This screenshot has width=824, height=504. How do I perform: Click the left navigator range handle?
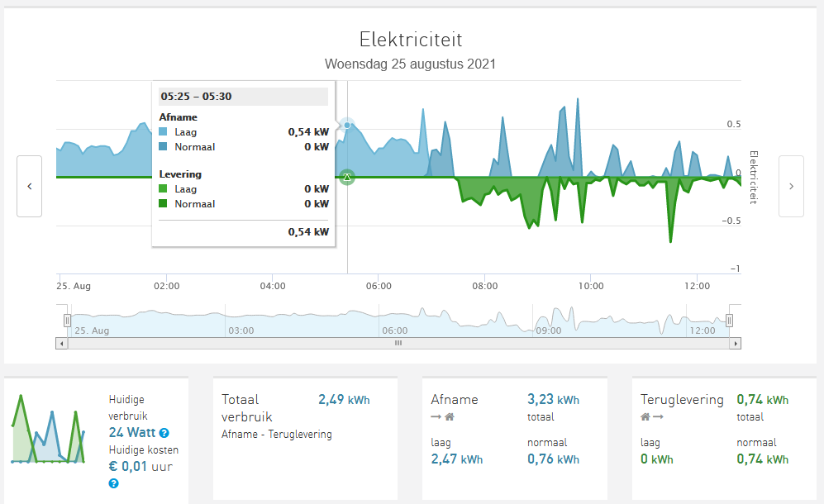68,321
